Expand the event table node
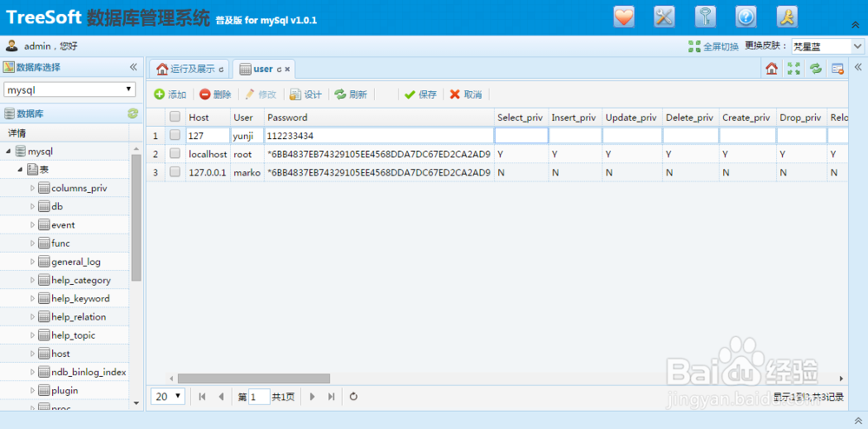 click(x=32, y=225)
